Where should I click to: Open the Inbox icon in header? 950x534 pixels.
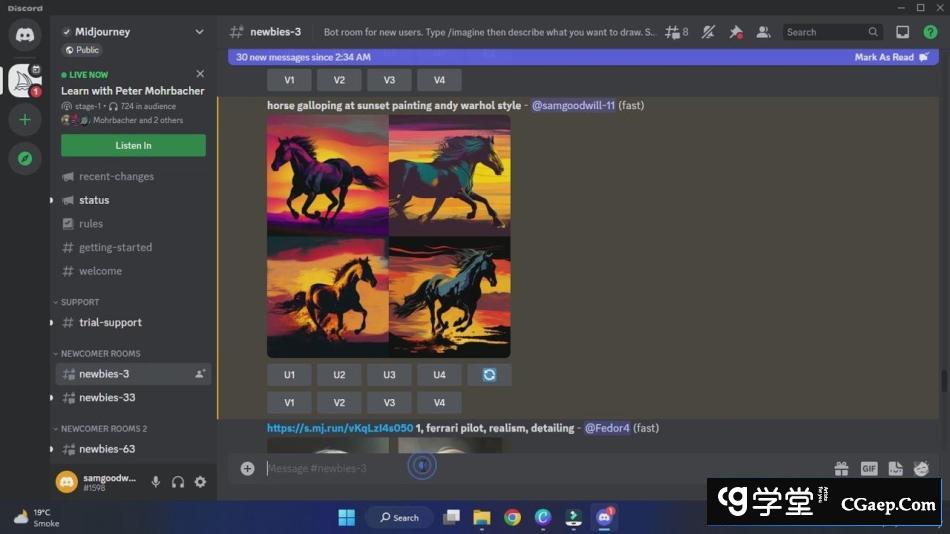coord(902,32)
